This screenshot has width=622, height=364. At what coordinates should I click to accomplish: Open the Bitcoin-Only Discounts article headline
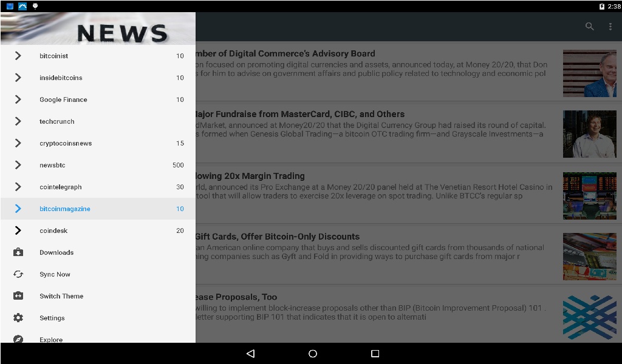click(x=278, y=237)
